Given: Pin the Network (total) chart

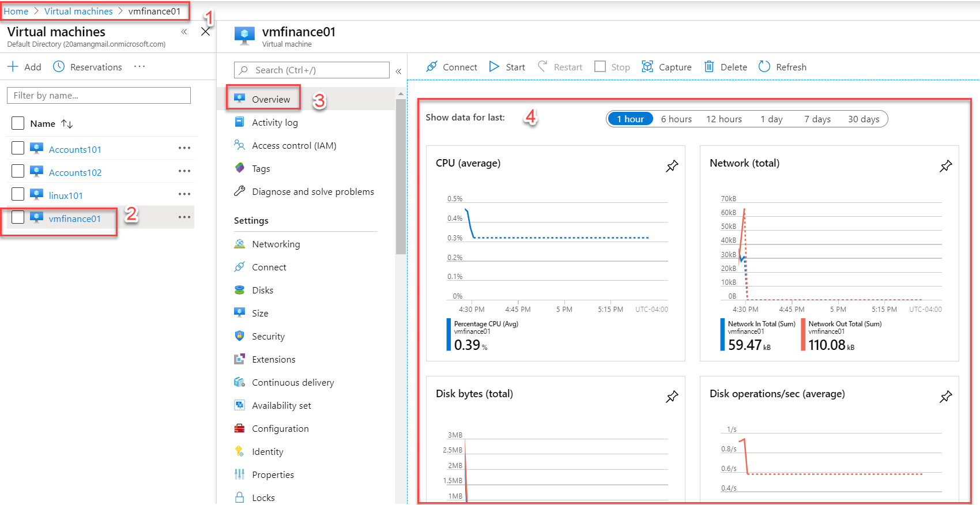Looking at the screenshot, I should click(946, 166).
